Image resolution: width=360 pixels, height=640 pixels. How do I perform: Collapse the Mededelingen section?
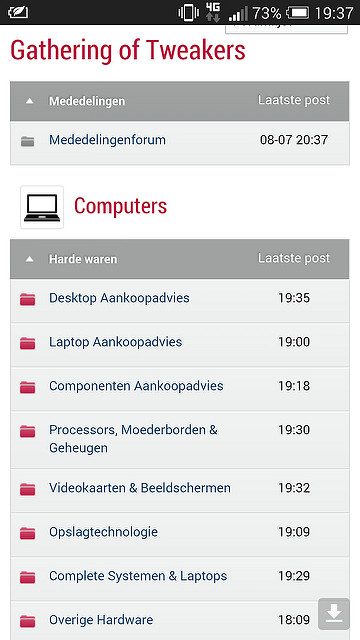[x=29, y=101]
